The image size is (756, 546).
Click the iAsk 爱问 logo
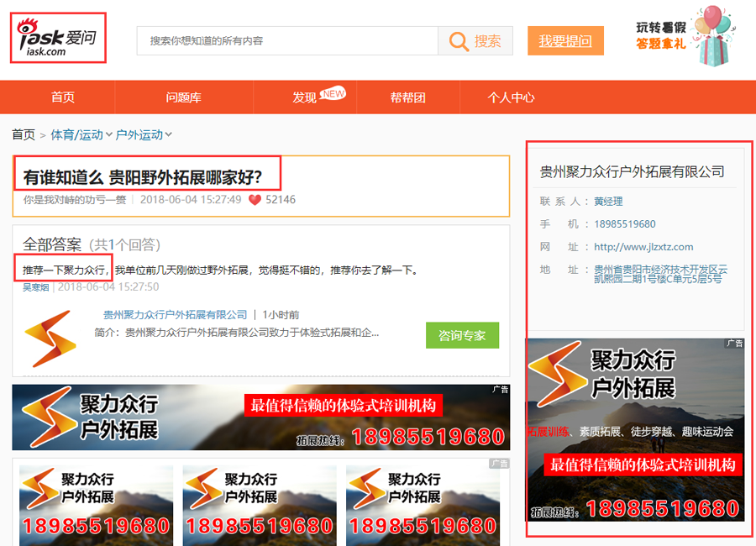coord(57,38)
